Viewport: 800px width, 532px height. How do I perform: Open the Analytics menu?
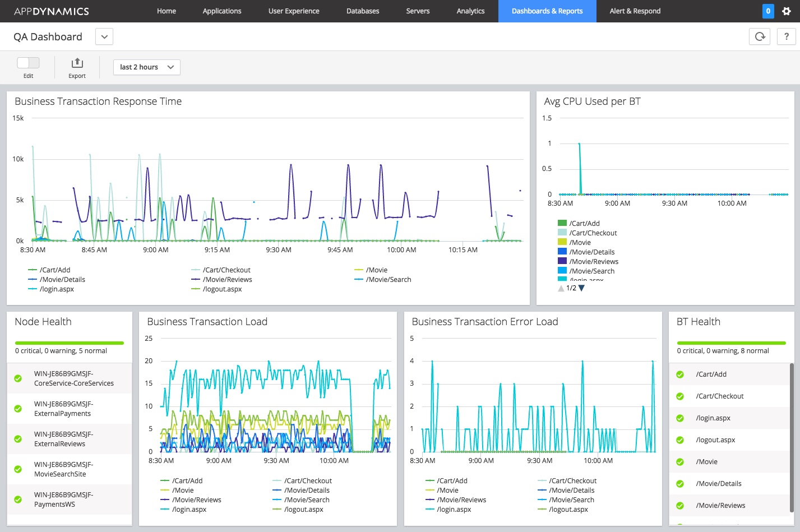pyautogui.click(x=470, y=11)
